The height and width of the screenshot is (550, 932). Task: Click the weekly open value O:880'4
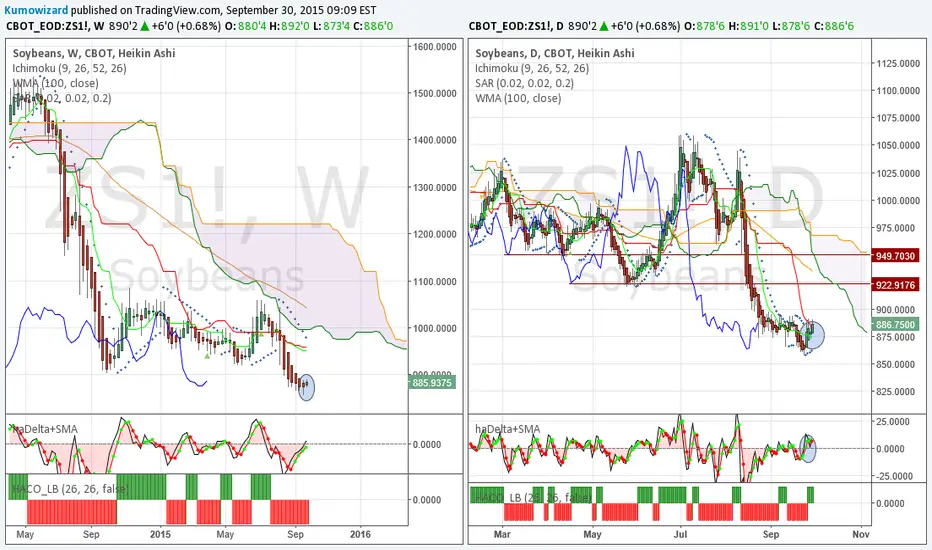pyautogui.click(x=245, y=26)
